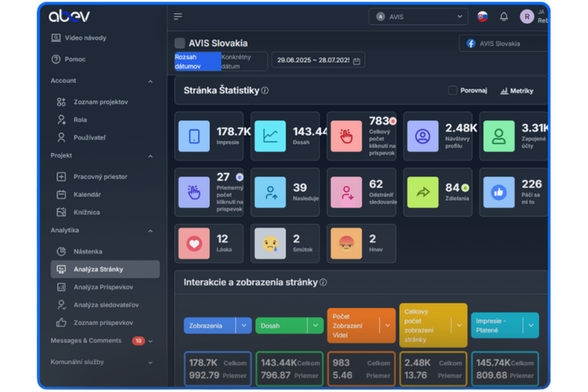The width and height of the screenshot is (588, 392).
Task: Click the Zapojené účty green person icon
Action: (499, 136)
